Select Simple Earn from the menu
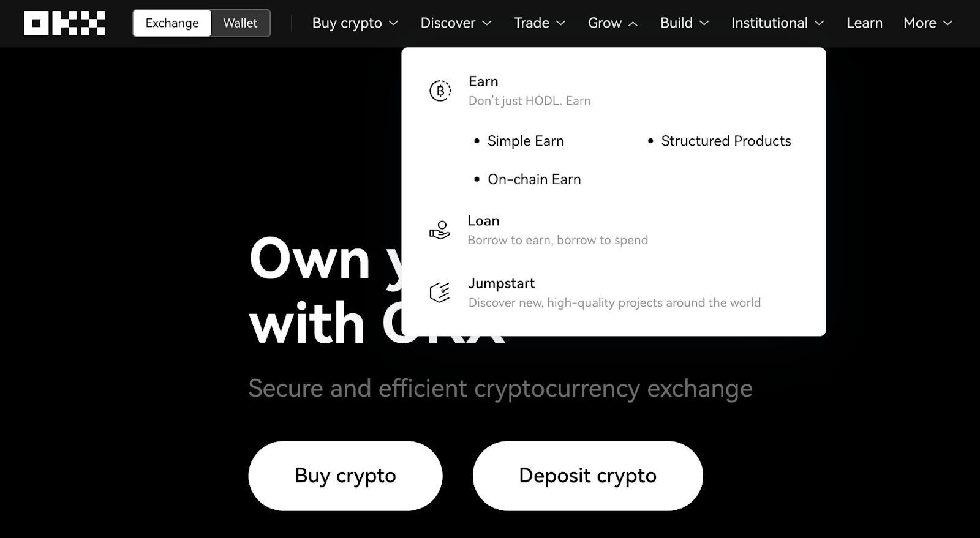 [x=526, y=141]
